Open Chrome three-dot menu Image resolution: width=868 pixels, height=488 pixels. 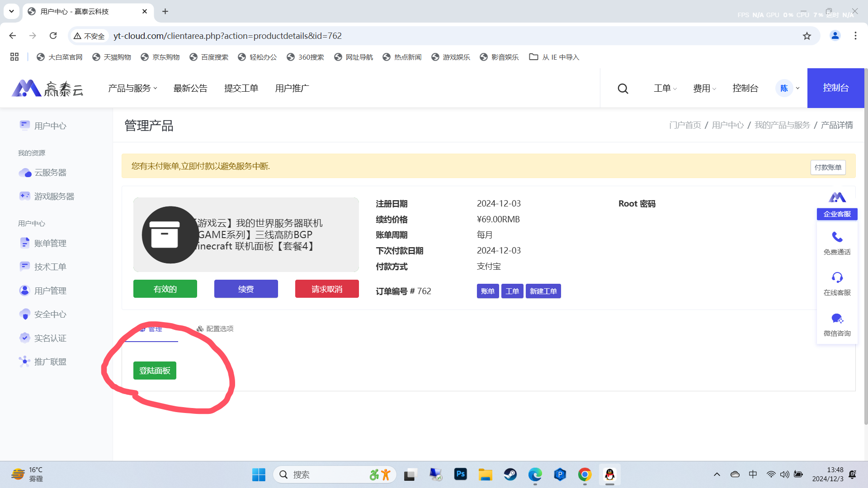(855, 36)
